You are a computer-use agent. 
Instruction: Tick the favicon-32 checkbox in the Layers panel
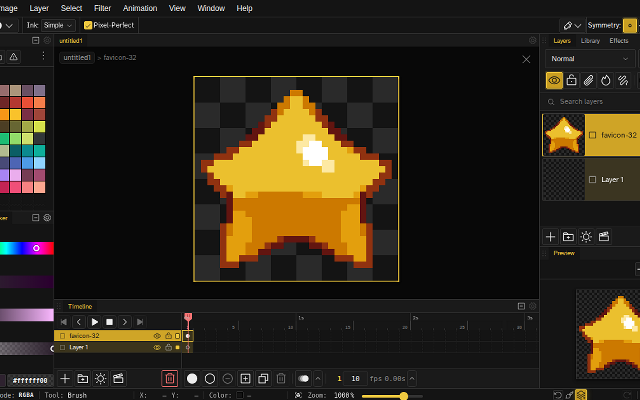click(593, 135)
